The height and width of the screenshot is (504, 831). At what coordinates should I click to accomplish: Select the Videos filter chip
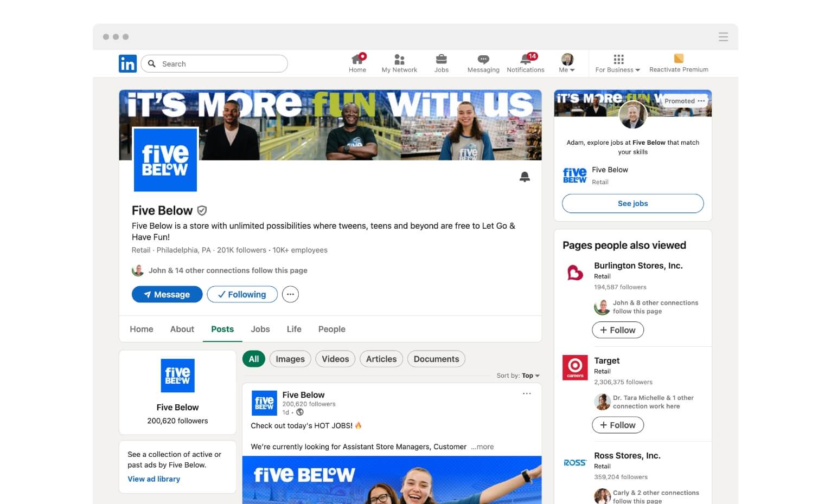pyautogui.click(x=335, y=359)
